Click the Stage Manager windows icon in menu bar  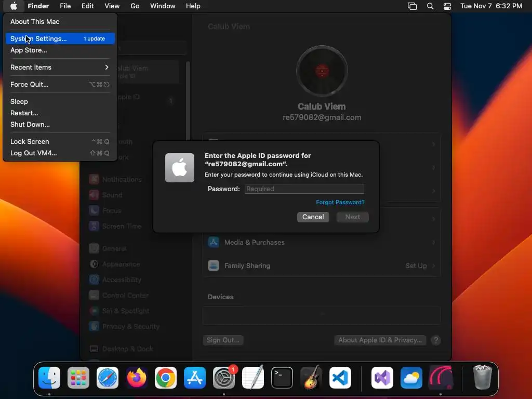(412, 6)
